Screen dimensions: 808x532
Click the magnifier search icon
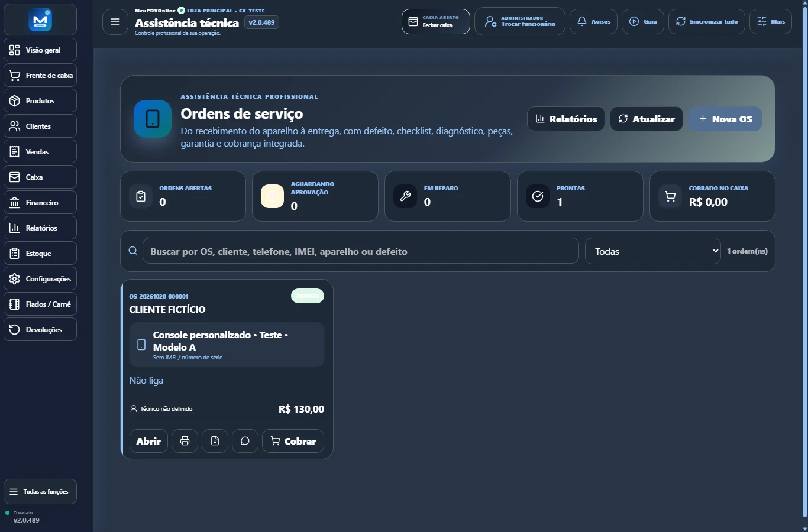click(133, 251)
